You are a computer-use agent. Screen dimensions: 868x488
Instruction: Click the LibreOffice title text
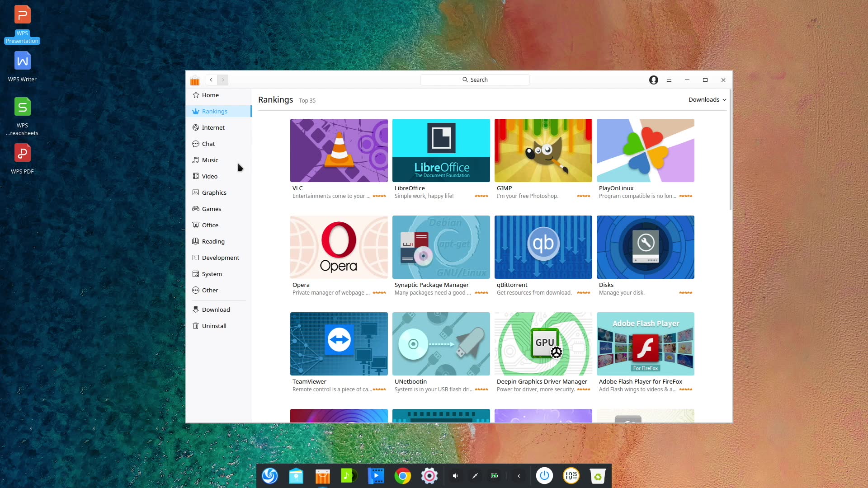tap(410, 188)
